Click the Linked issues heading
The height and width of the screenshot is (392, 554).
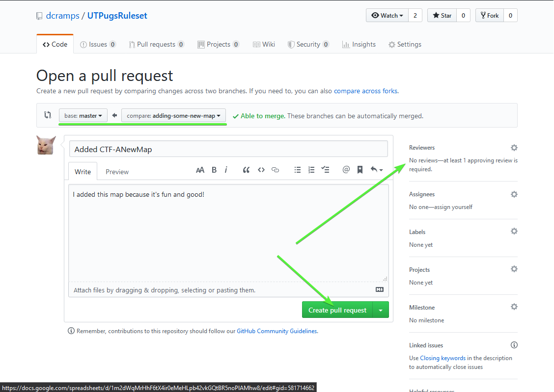[426, 345]
